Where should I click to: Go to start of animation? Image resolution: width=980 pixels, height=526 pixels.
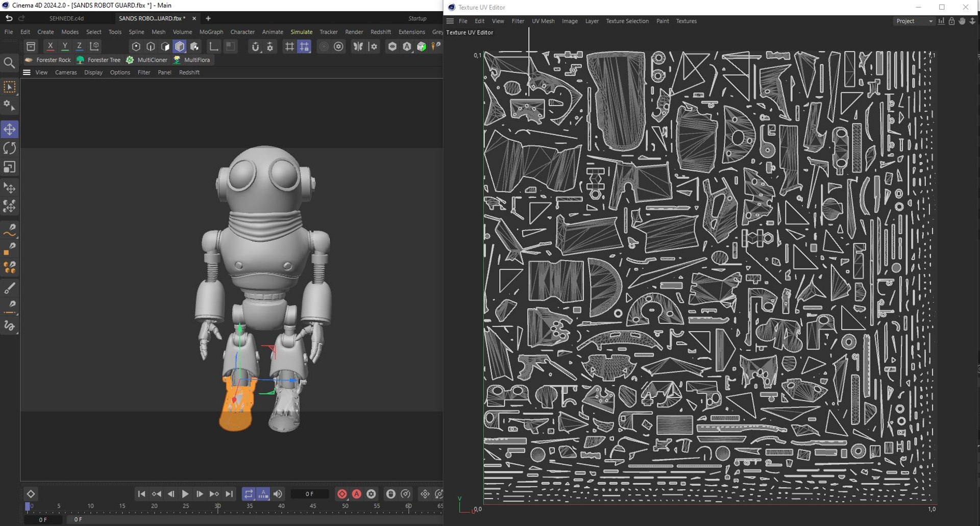141,494
